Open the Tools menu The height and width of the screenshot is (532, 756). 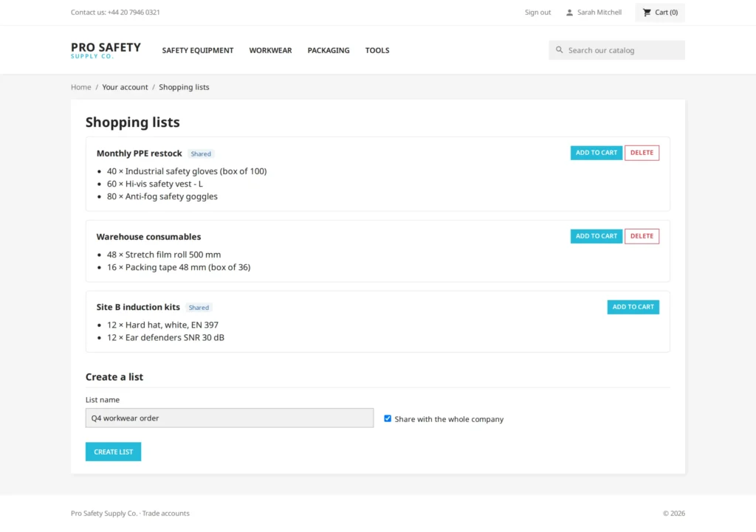point(377,50)
